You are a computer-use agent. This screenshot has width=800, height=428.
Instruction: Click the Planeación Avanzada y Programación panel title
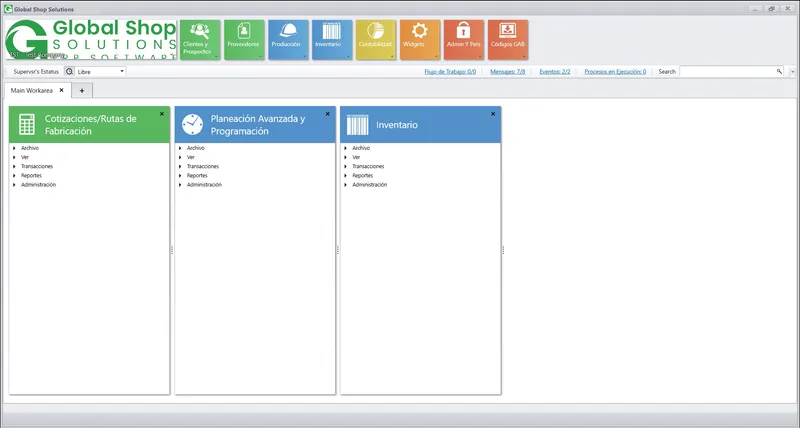[x=258, y=124]
